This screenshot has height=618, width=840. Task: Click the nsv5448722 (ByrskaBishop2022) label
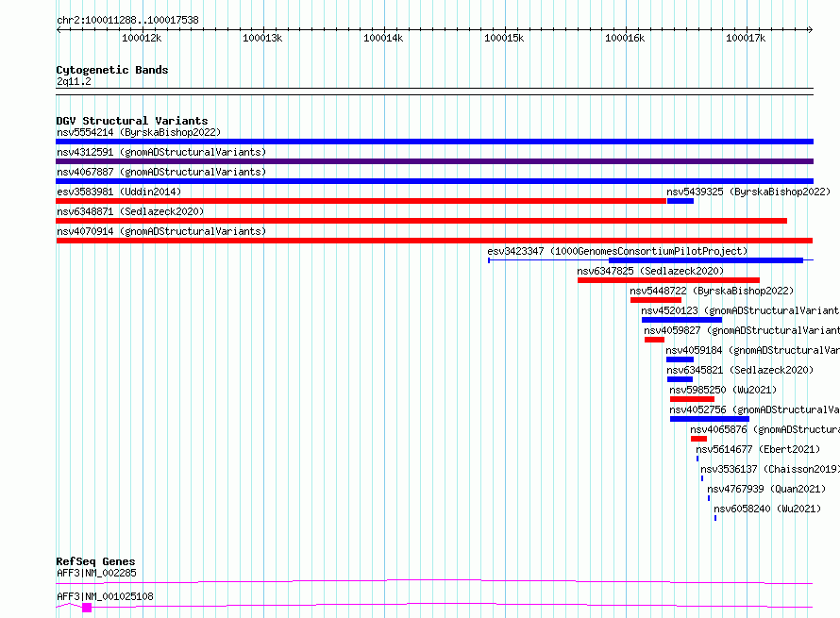(x=712, y=291)
